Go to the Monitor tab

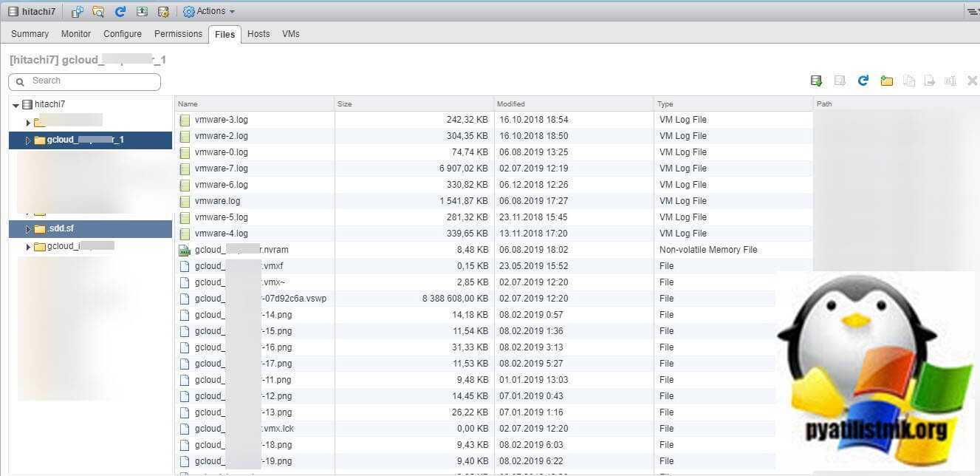coord(76,34)
